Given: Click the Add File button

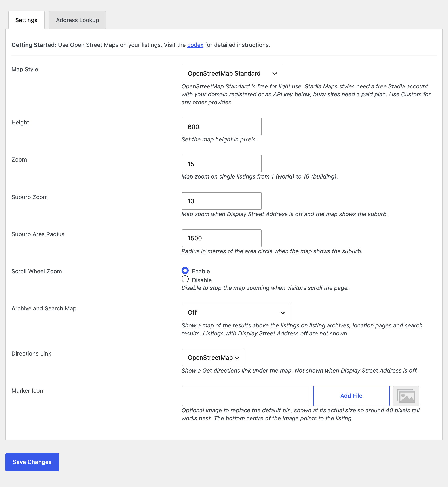Looking at the screenshot, I should [351, 396].
